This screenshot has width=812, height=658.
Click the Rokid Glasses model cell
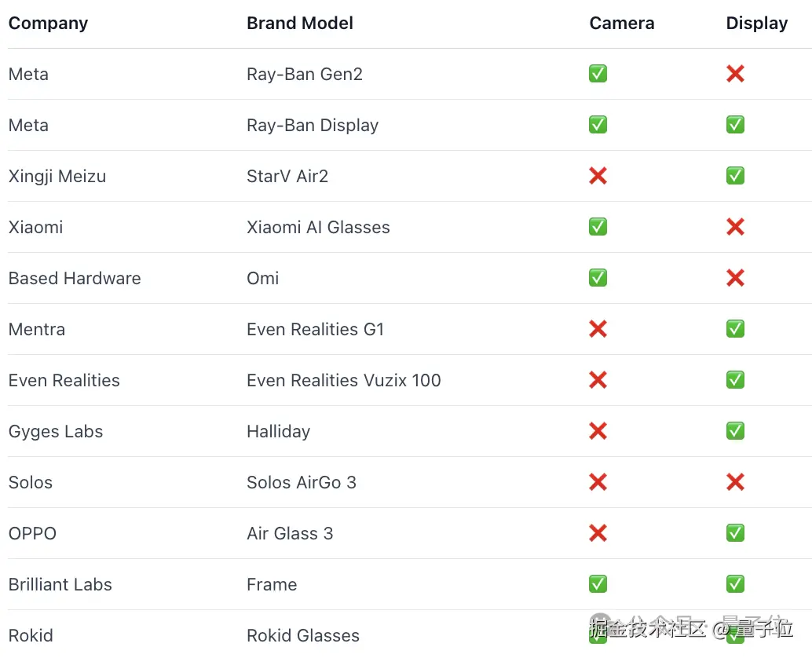tap(303, 635)
